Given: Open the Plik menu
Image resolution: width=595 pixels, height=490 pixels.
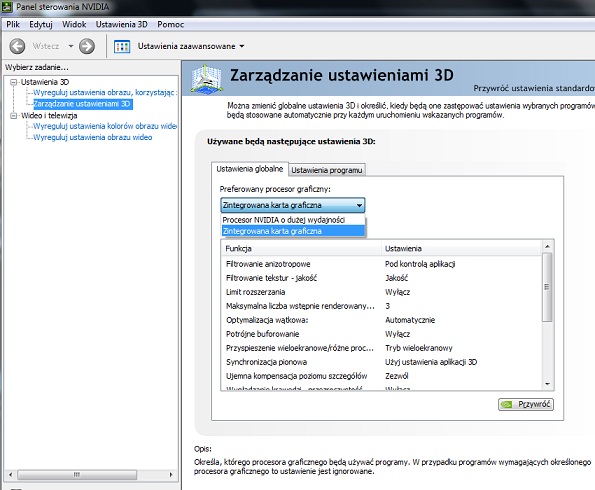Looking at the screenshot, I should 13,24.
